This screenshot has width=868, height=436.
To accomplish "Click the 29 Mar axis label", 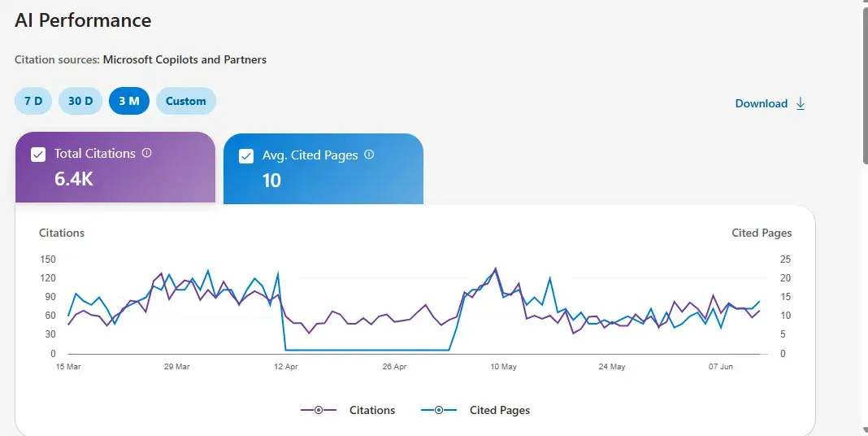I will click(177, 367).
